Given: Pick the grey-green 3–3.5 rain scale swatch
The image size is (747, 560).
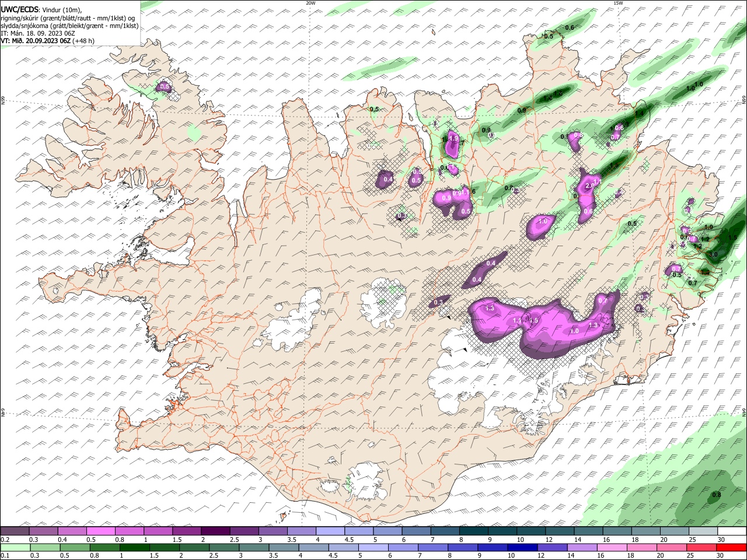Looking at the screenshot, I should (x=254, y=547).
